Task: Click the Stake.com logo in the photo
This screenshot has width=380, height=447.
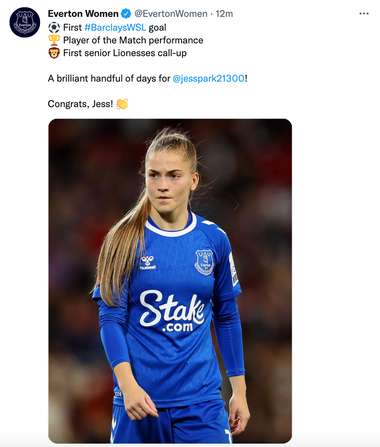Action: click(172, 311)
